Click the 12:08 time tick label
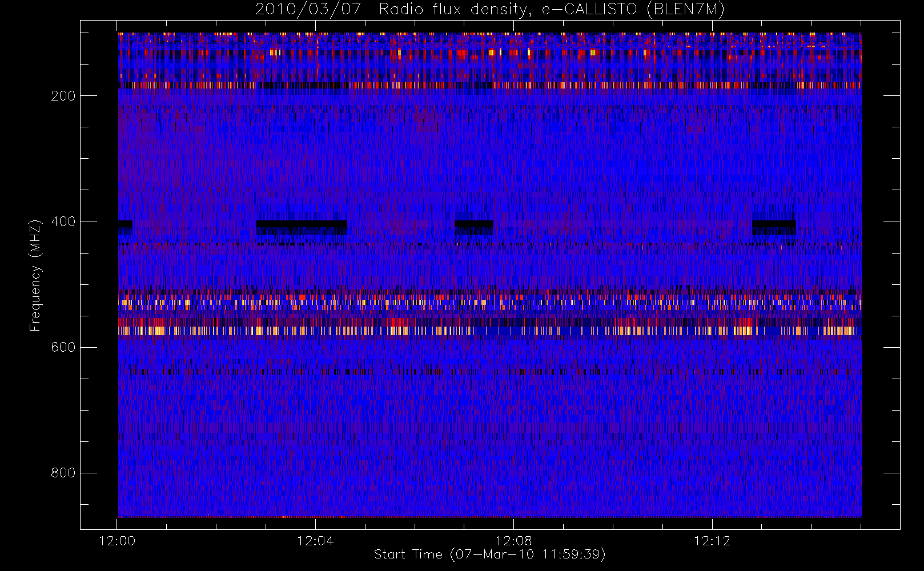 click(x=513, y=541)
